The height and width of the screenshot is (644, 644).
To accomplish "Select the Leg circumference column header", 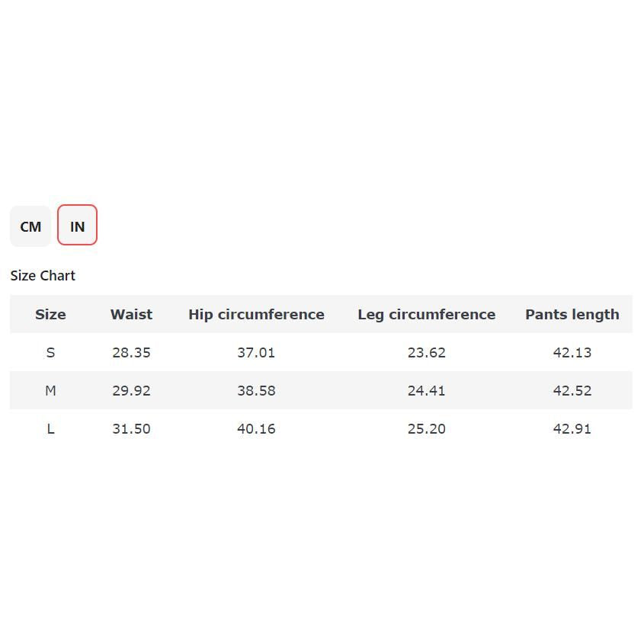I will [426, 314].
